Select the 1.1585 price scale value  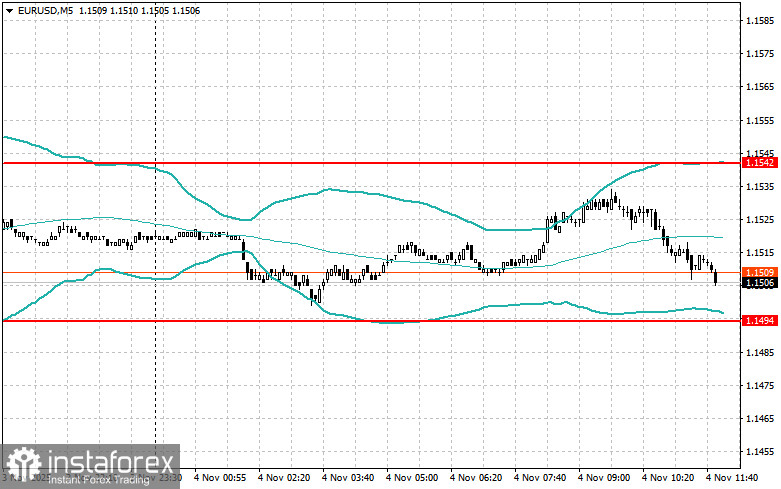tap(760, 21)
